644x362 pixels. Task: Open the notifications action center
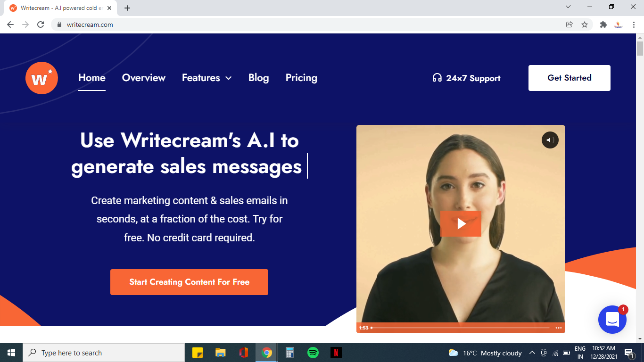(x=628, y=353)
